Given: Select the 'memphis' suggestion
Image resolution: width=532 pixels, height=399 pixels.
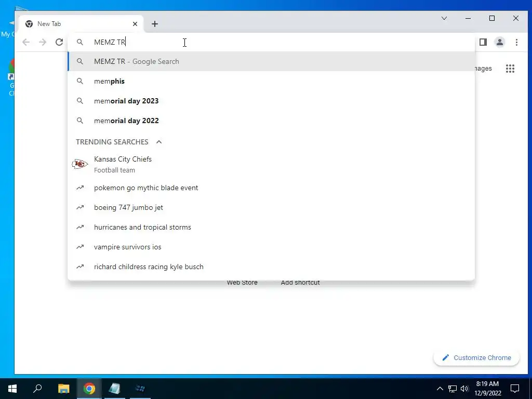Looking at the screenshot, I should click(271, 81).
